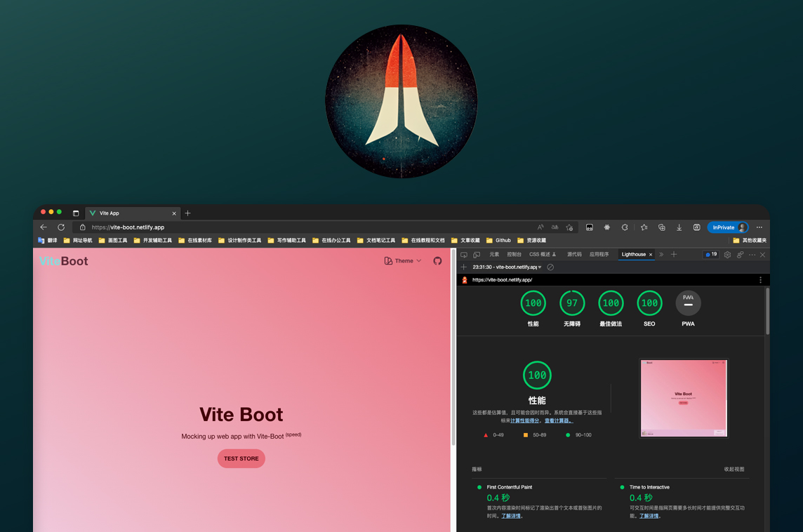Viewport: 803px width, 532px height.
Task: Start a new Lighthouse report with the plus icon
Action: (464, 267)
